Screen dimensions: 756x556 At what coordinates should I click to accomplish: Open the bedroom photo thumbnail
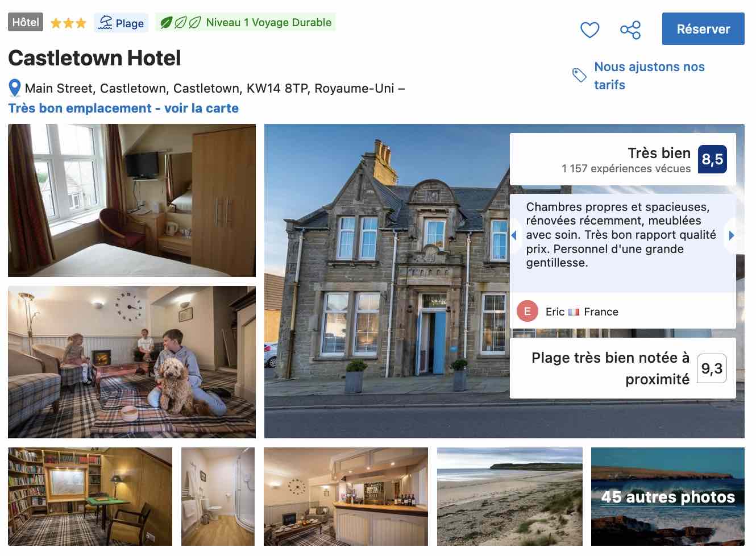(x=132, y=200)
